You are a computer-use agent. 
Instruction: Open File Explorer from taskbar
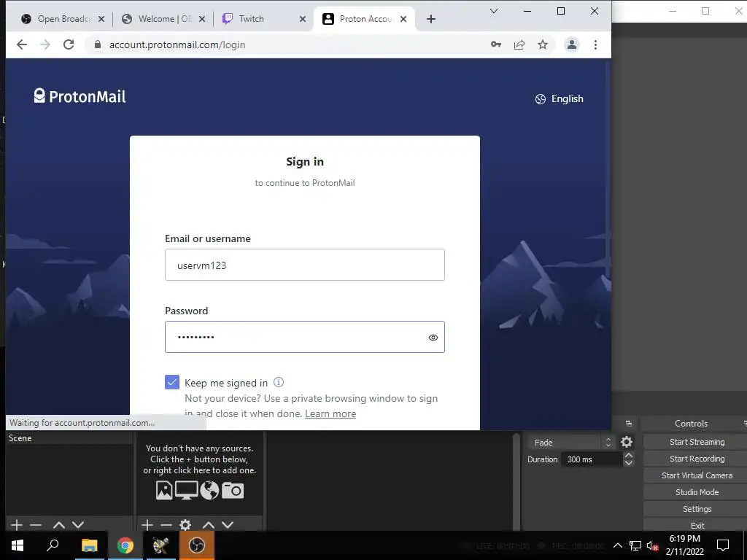[x=89, y=545]
